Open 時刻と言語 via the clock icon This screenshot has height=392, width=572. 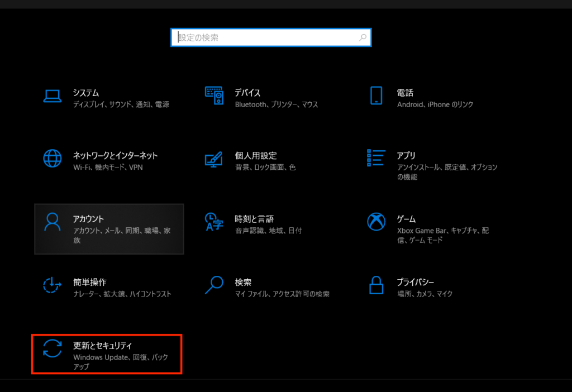[x=214, y=222]
